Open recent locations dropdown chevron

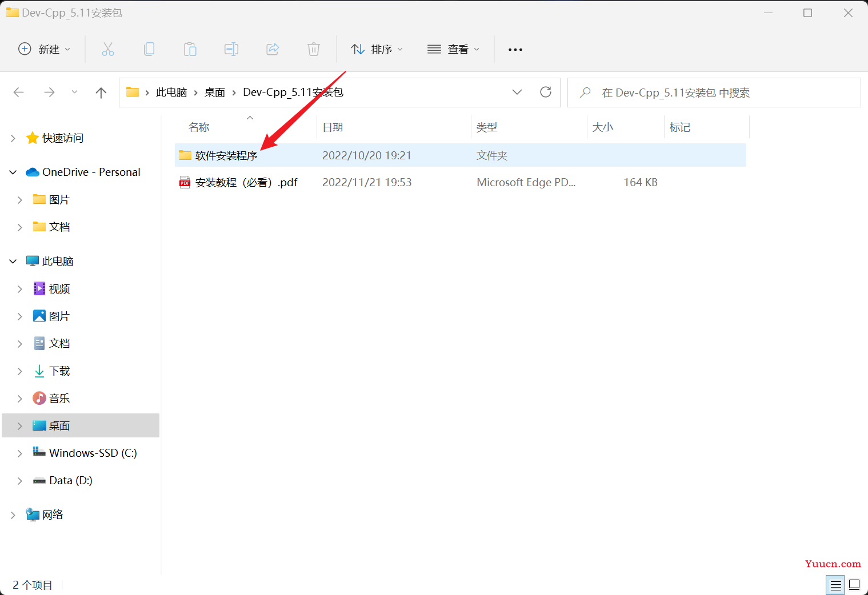click(x=74, y=93)
